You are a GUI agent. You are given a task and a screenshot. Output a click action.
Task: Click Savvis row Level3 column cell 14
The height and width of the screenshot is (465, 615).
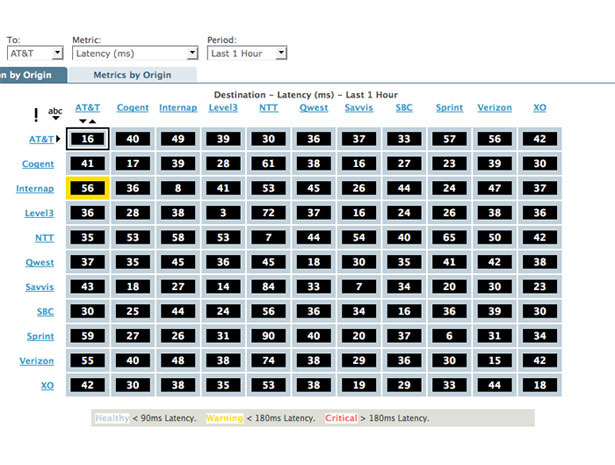[223, 287]
